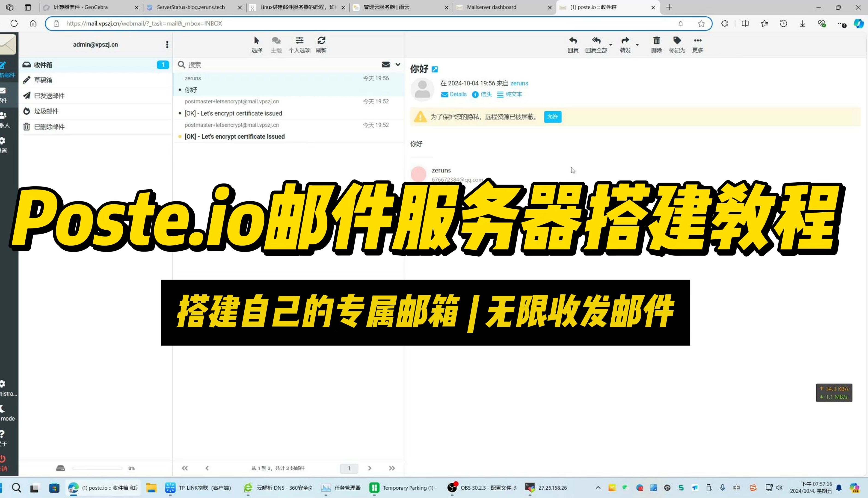Open OBS 30.2.3 from the taskbar
Viewport: 868px width, 498px height.
click(x=482, y=488)
